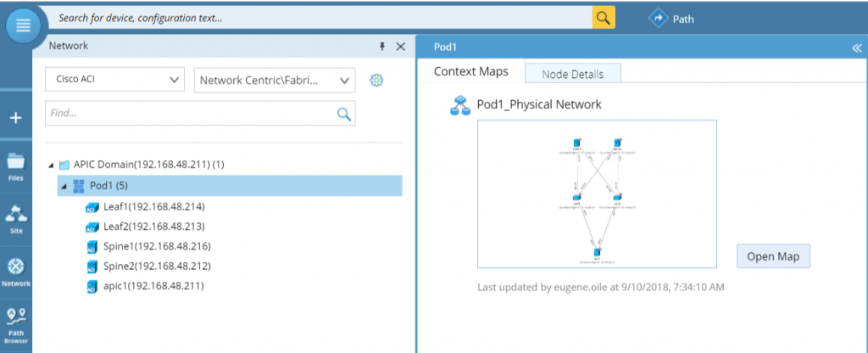Screen dimensions: 868x353
Task: Click the apic1 device icon
Action: (92, 287)
